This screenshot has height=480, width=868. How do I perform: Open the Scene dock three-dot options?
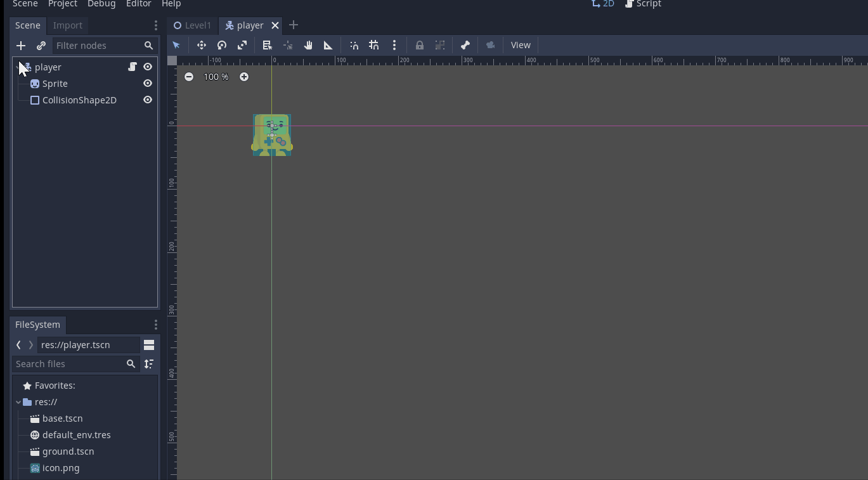pos(156,25)
